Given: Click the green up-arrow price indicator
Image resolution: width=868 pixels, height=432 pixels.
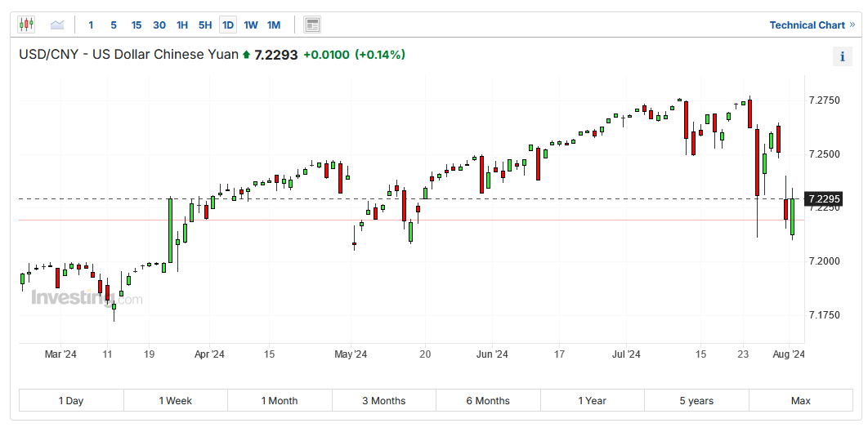Looking at the screenshot, I should point(246,56).
